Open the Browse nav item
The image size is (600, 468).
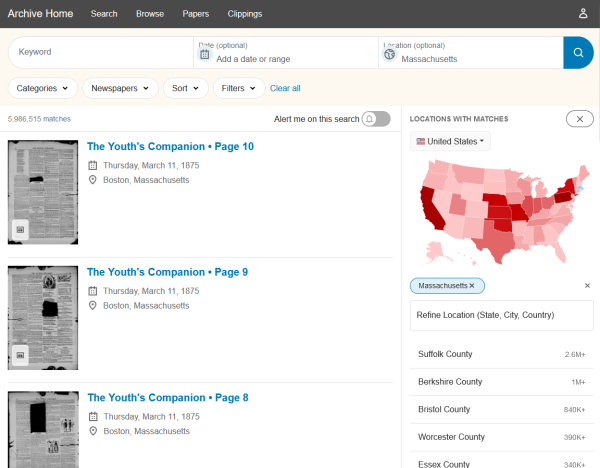point(150,14)
